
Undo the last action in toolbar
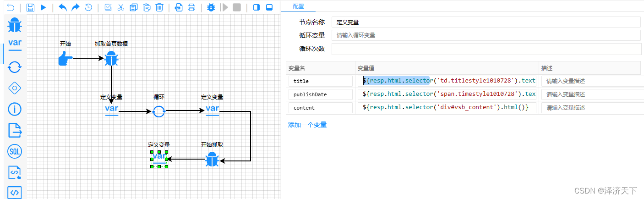click(x=63, y=7)
